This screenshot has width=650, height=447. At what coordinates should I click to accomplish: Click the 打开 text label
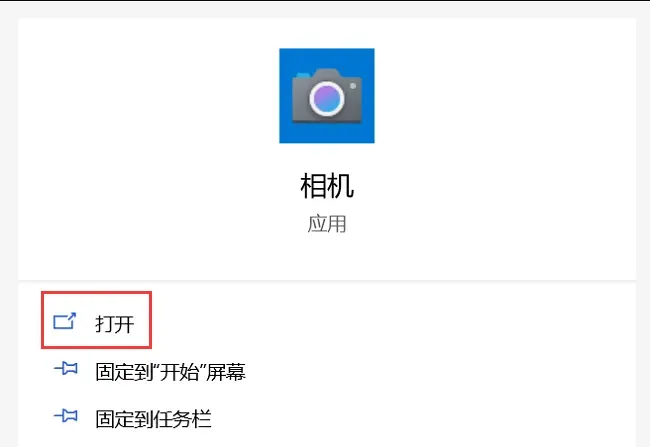114,324
